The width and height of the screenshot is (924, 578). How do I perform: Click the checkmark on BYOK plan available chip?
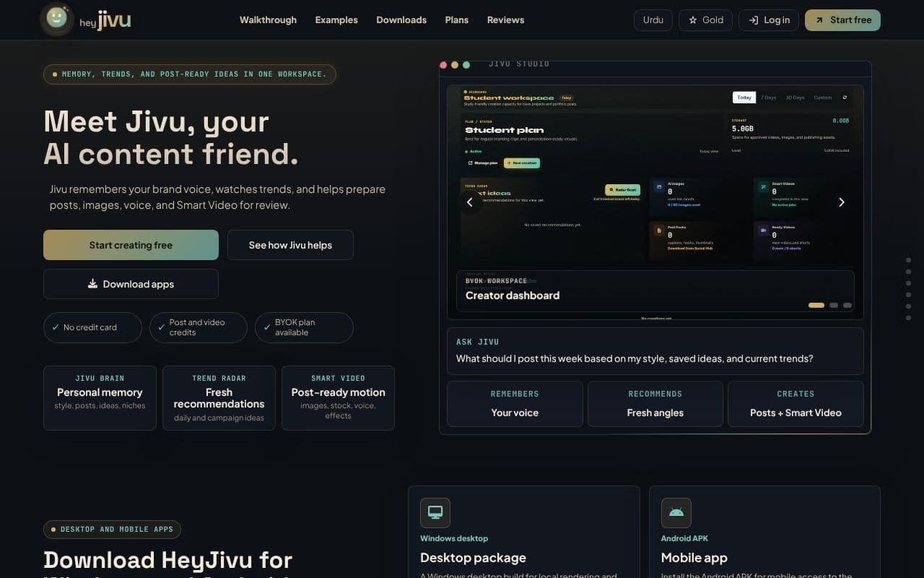267,327
